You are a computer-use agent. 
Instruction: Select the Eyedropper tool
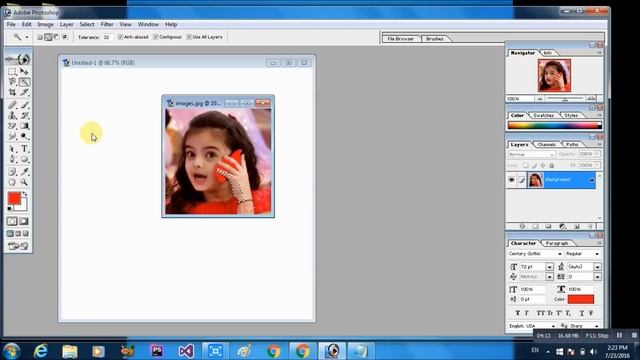24,171
